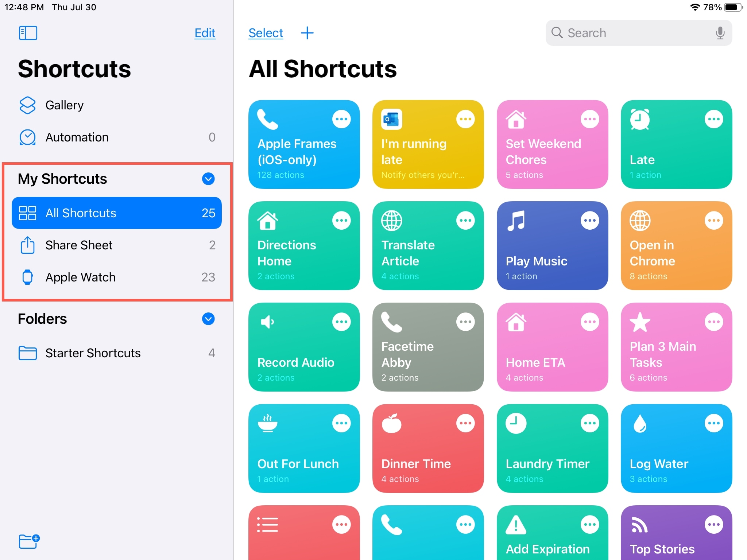Open the Gallery section

(x=64, y=105)
